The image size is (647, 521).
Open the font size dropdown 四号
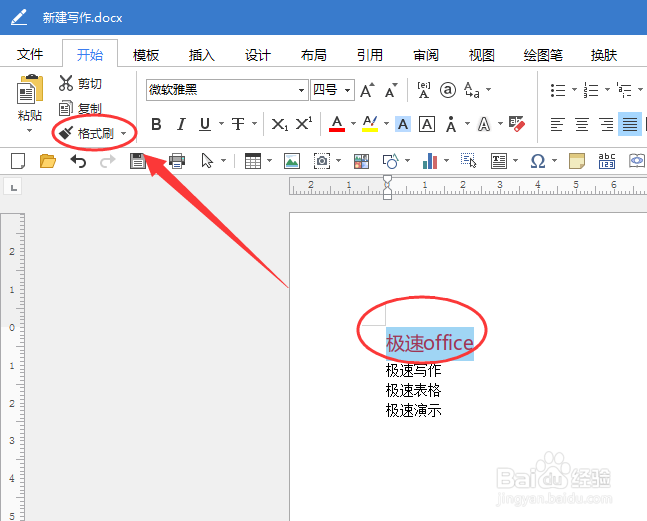pyautogui.click(x=347, y=90)
